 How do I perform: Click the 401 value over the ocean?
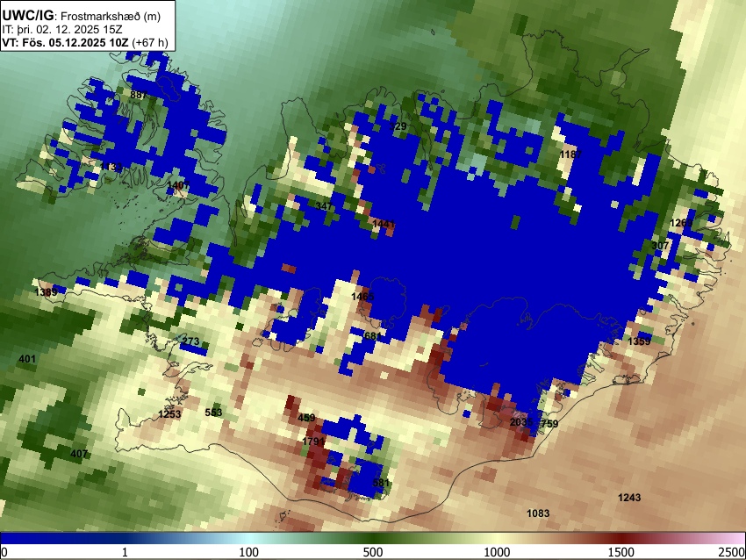tap(27, 358)
